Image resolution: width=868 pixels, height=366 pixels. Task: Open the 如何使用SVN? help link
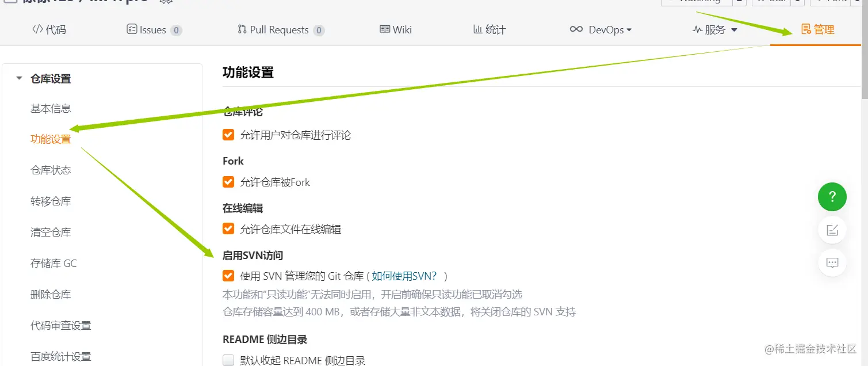point(404,276)
